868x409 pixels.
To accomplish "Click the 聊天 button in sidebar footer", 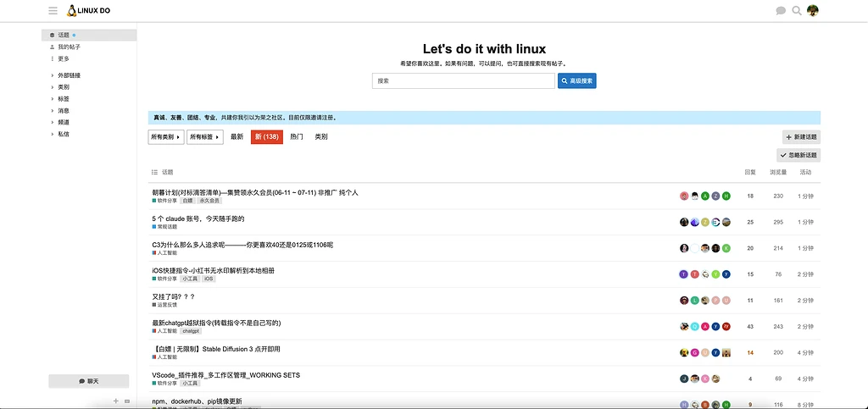I will 88,381.
